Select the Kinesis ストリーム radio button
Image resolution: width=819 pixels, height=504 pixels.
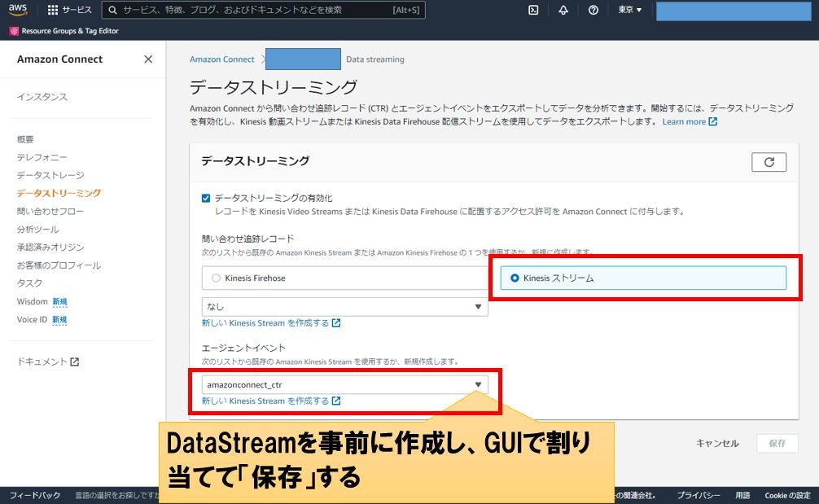[x=515, y=277]
